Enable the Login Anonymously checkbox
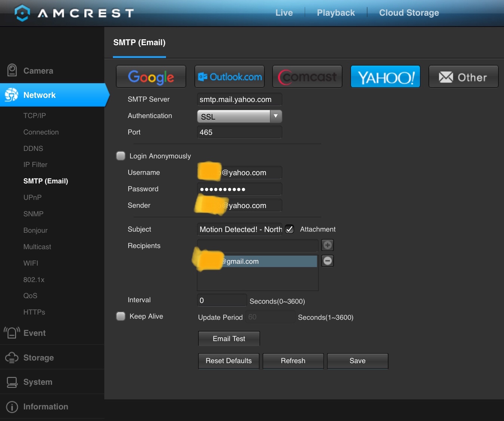Viewport: 504px width, 421px height. [121, 156]
